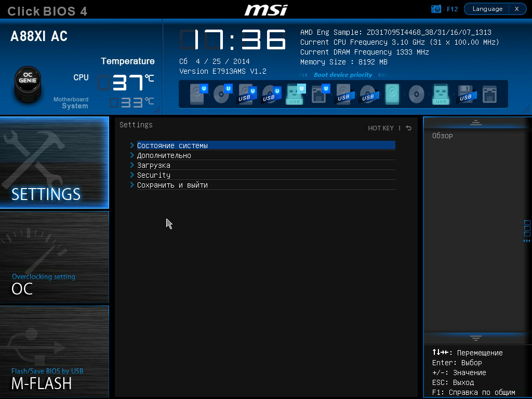Click the bottom handle of the help panel
Image resolution: width=532 pixels, height=399 pixels.
pyautogui.click(x=476, y=338)
